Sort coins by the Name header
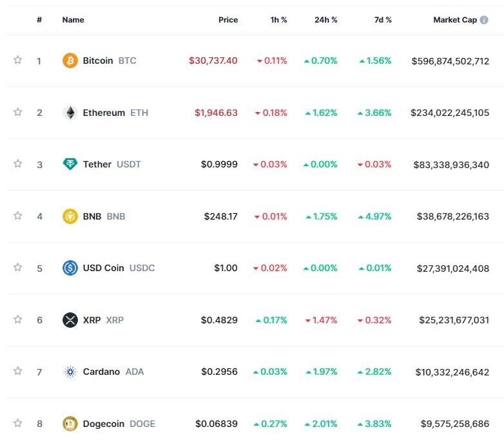 point(73,20)
